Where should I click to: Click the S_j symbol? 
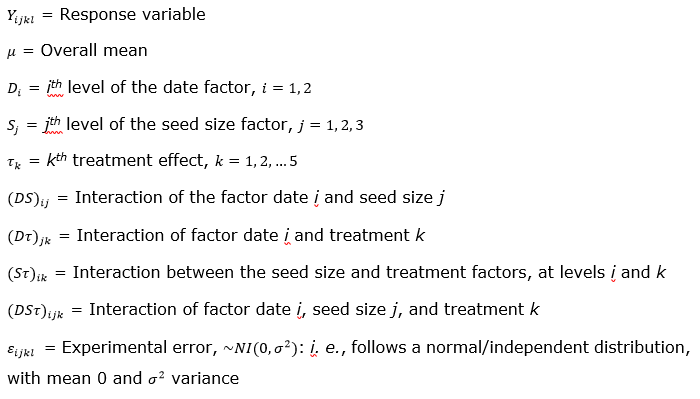tap(12, 126)
